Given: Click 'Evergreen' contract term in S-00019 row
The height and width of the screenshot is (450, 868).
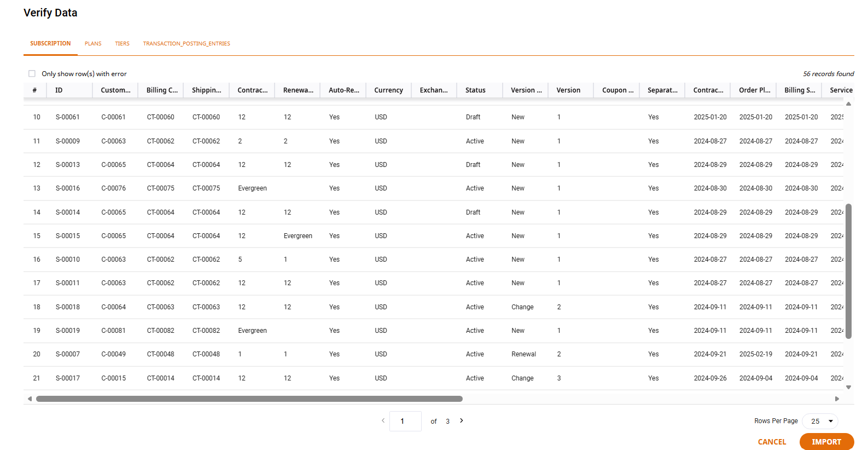Looking at the screenshot, I should point(253,331).
